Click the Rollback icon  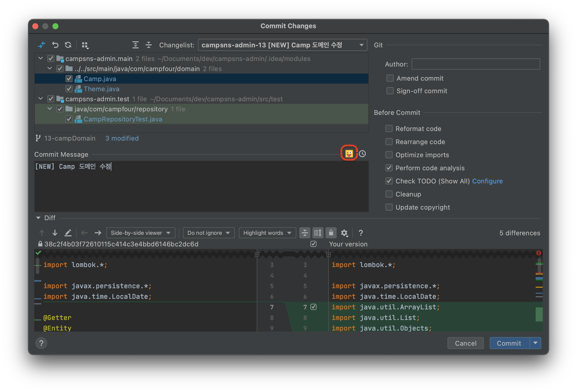click(55, 45)
